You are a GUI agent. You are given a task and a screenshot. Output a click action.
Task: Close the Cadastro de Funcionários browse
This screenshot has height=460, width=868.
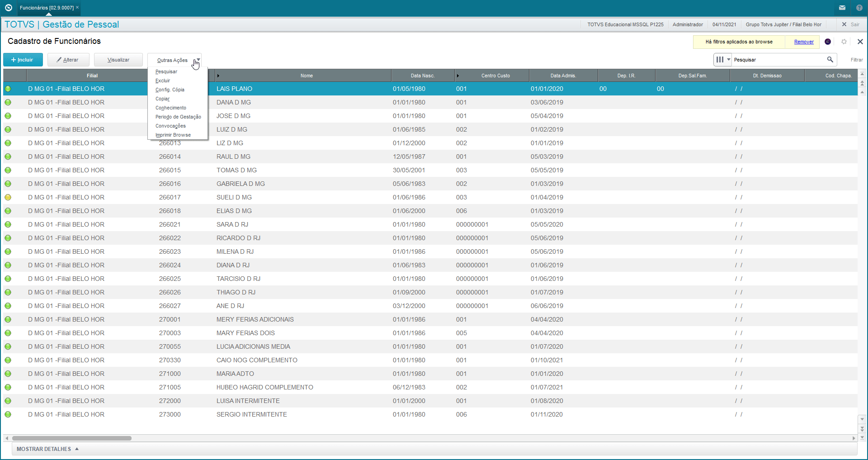click(860, 42)
